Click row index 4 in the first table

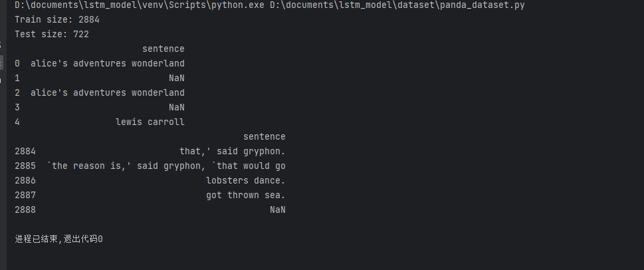tap(17, 122)
